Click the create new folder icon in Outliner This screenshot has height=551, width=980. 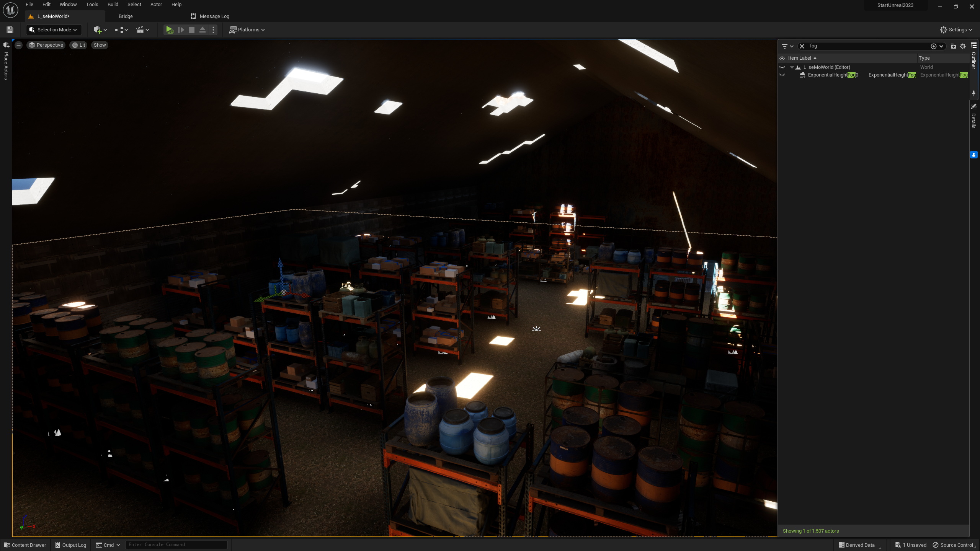click(x=953, y=46)
